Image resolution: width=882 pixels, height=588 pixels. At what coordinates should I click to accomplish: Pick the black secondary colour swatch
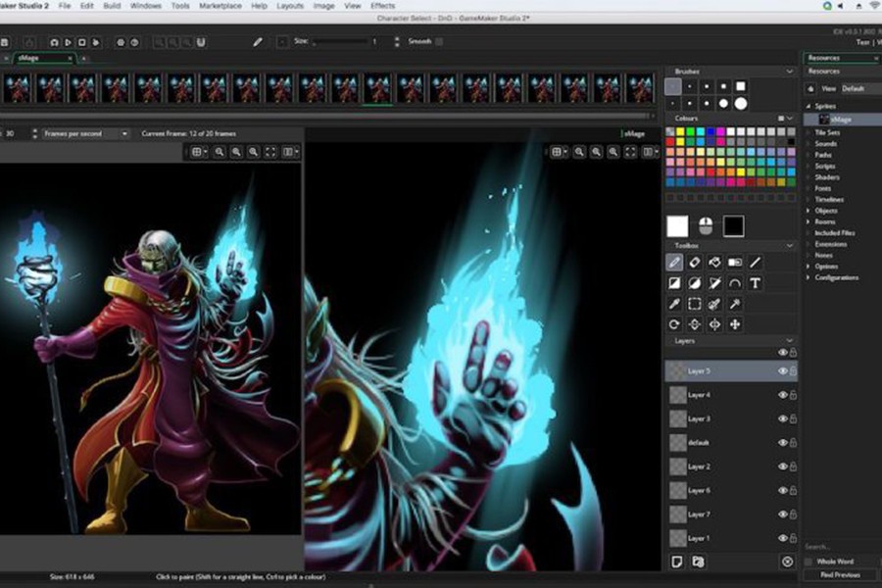[x=733, y=226]
